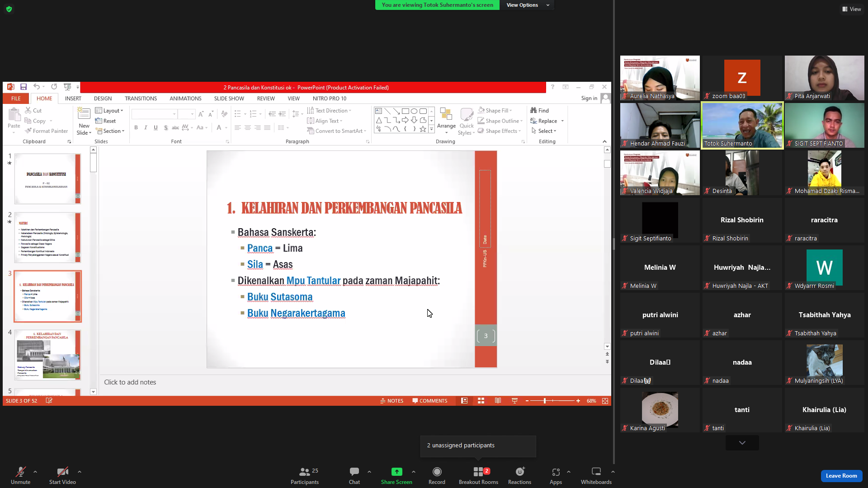868x488 pixels.
Task: Toggle text shadow formatting
Action: point(165,128)
